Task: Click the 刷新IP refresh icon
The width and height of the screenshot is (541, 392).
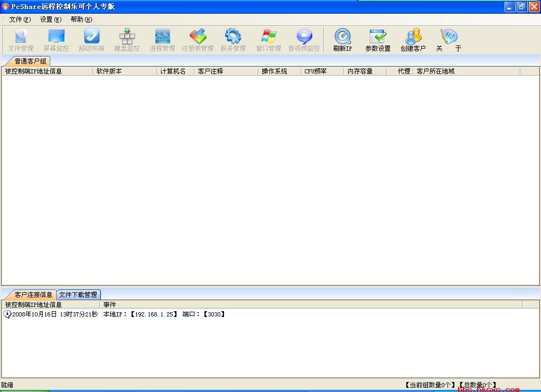Action: [342, 40]
